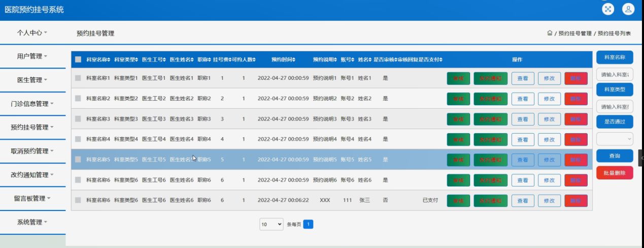The height and width of the screenshot is (248, 644).
Task: Click 修改 button in the 张三 row
Action: tap(549, 201)
